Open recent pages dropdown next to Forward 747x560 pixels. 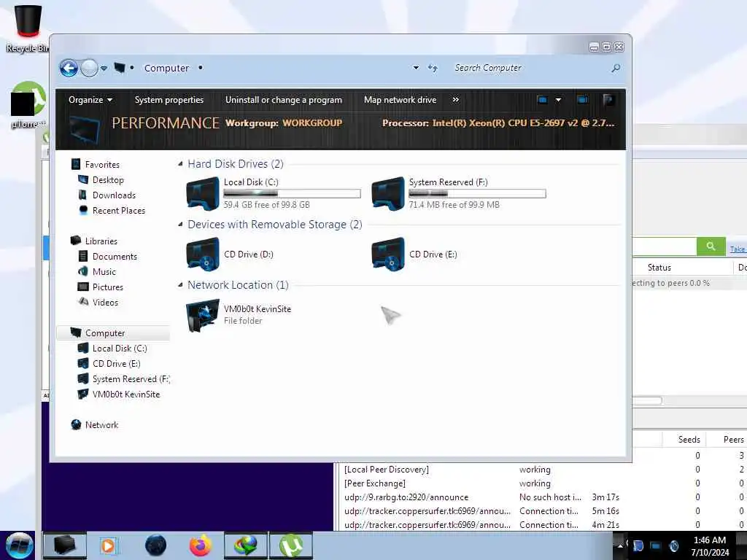[x=104, y=68]
